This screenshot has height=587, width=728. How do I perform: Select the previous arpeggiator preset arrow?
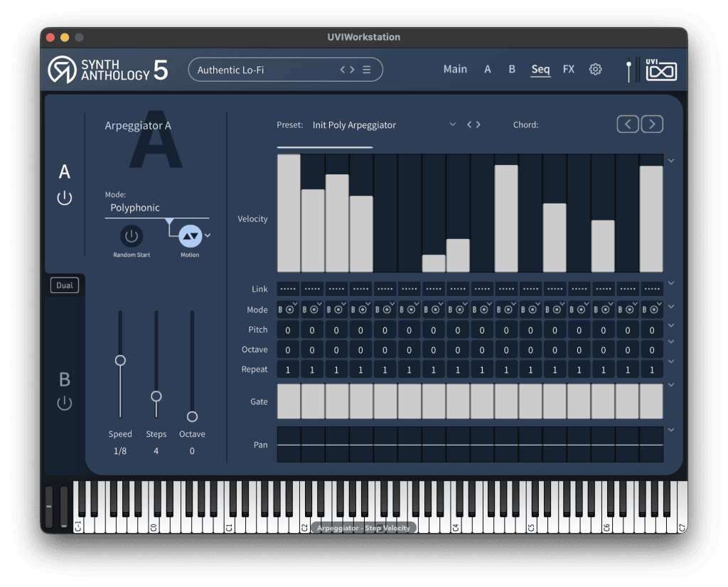(x=469, y=125)
